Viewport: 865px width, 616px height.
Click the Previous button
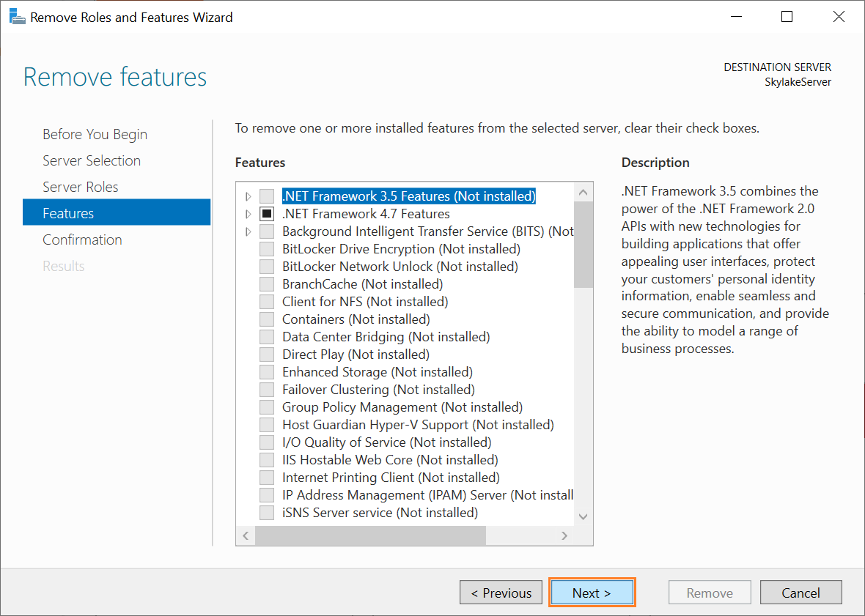point(501,593)
